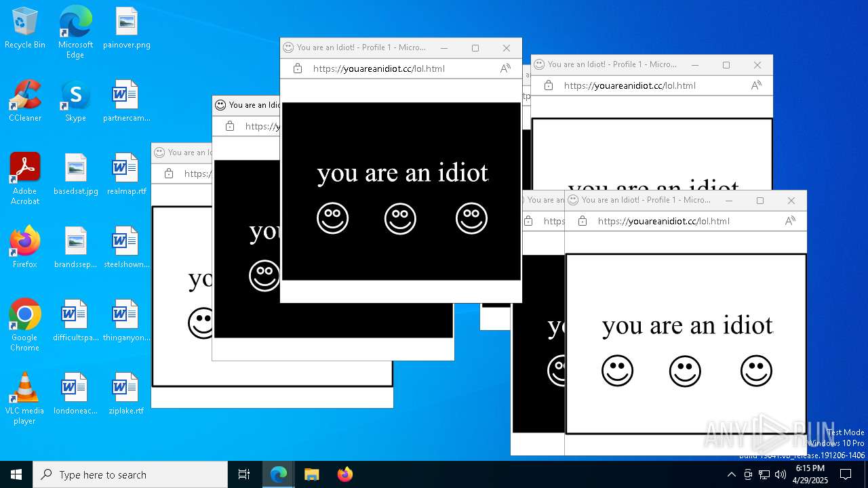Viewport: 868px width, 488px height.
Task: Select the brandssep image file icon
Action: [75, 247]
